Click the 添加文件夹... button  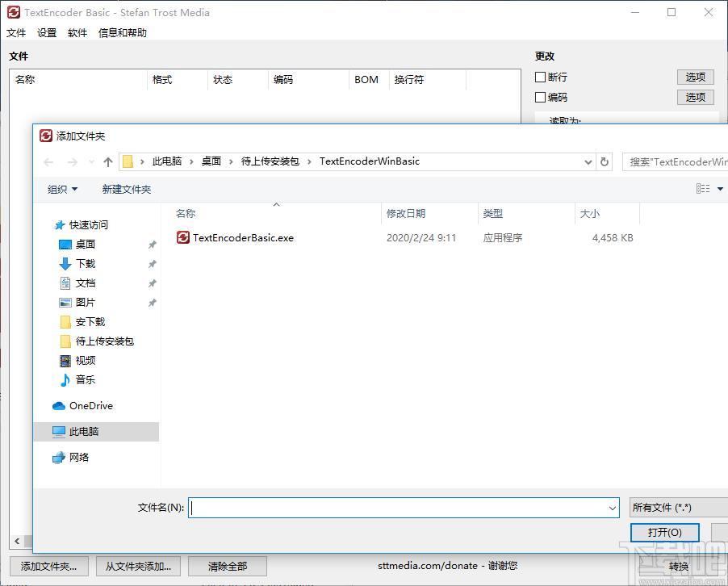coord(48,567)
